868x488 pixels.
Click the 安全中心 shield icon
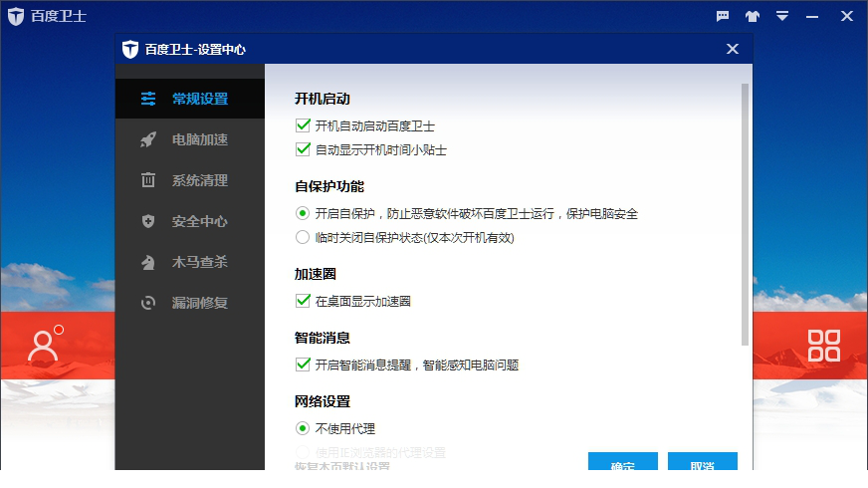(x=147, y=221)
